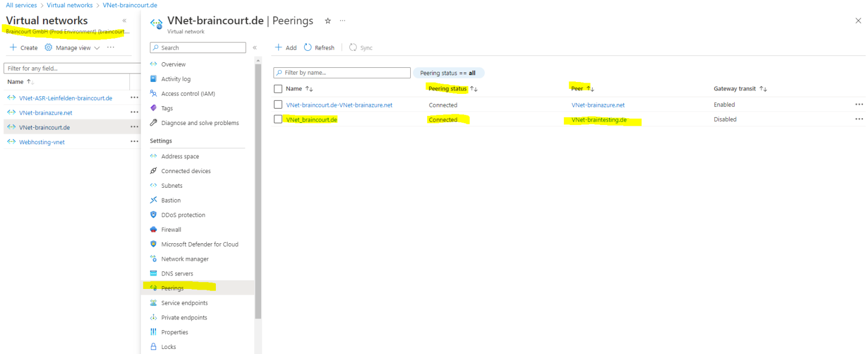Click the Create button

click(x=23, y=48)
